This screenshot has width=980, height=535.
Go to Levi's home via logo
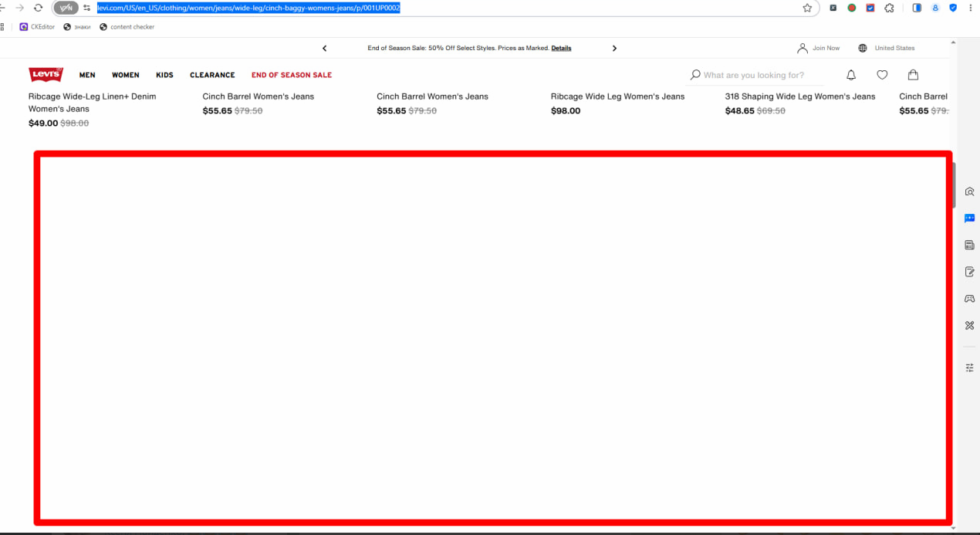46,75
